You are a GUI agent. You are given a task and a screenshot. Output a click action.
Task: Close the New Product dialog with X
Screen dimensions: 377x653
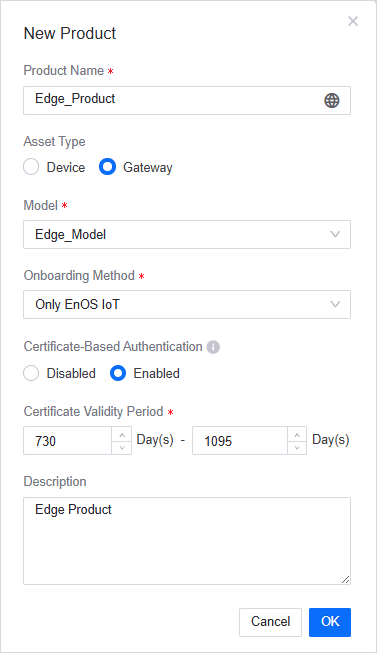pos(353,21)
